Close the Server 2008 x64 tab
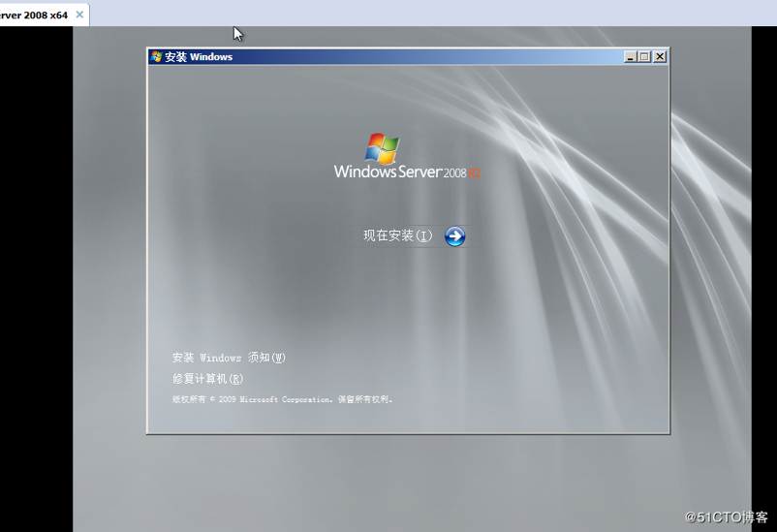777x532 pixels. tap(79, 15)
